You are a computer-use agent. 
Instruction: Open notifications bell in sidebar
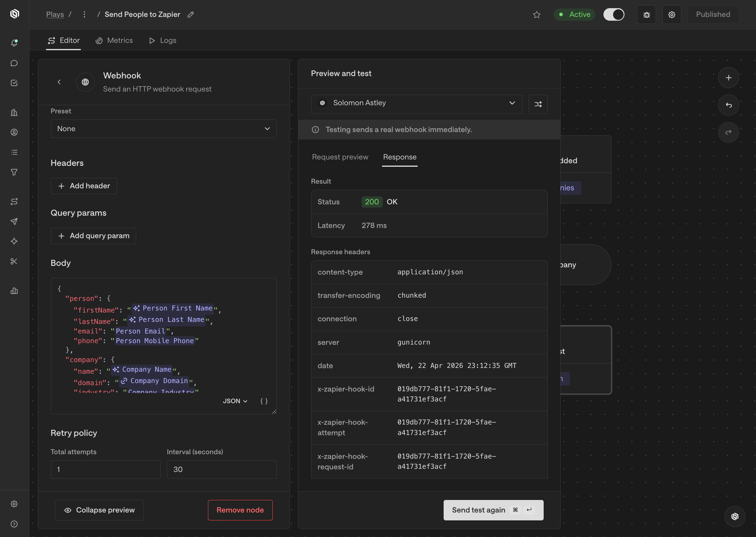pos(14,43)
